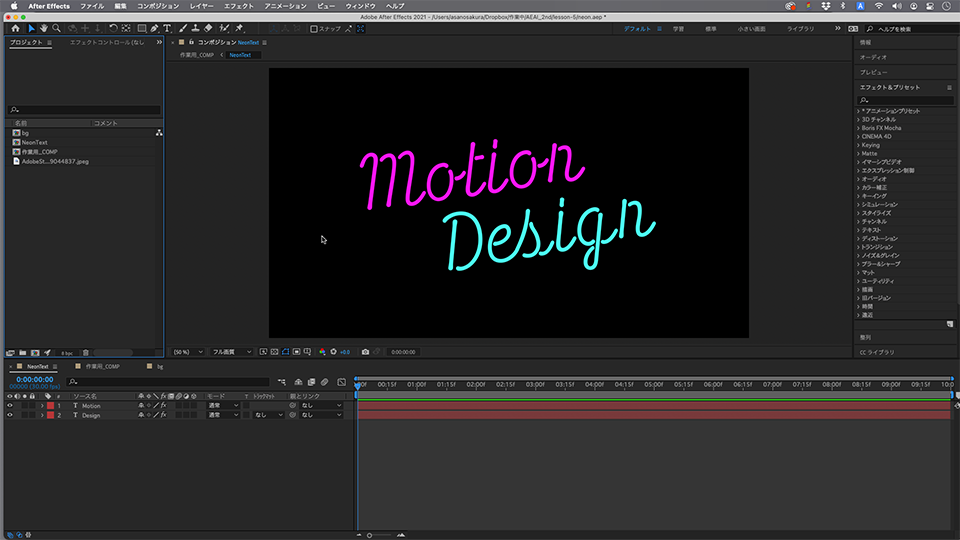Image resolution: width=960 pixels, height=540 pixels.
Task: Toggle the fx switch on Design layer
Action: [x=163, y=415]
